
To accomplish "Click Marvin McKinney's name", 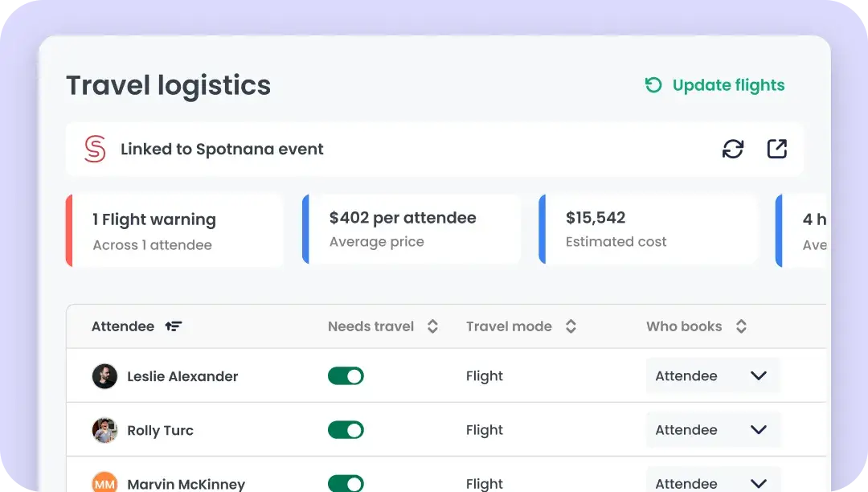I will [186, 484].
